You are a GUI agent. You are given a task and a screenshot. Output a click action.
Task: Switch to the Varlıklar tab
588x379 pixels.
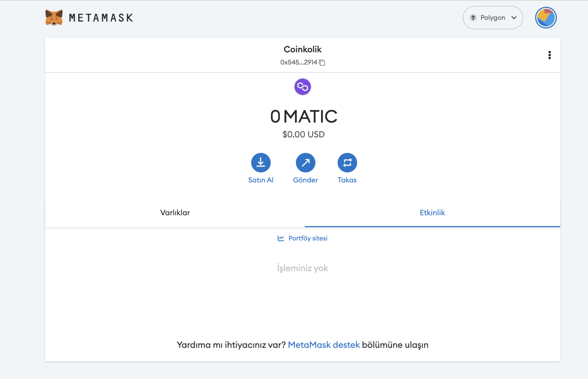tap(175, 213)
